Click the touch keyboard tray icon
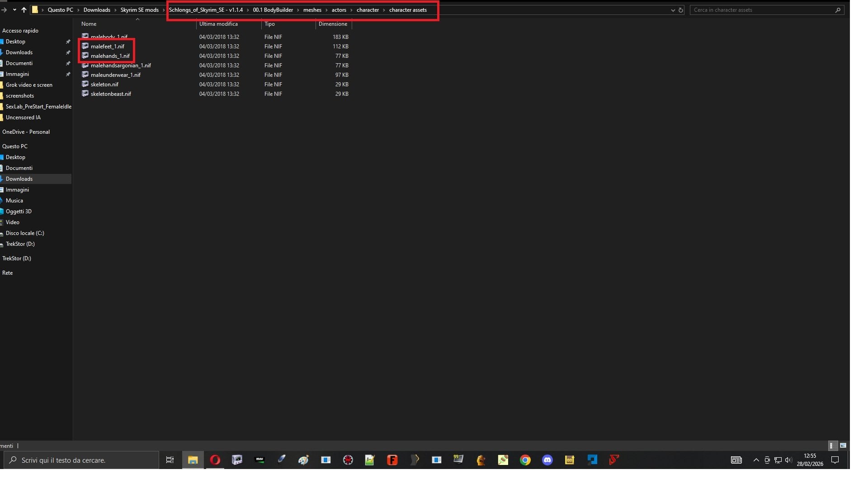 tap(736, 460)
